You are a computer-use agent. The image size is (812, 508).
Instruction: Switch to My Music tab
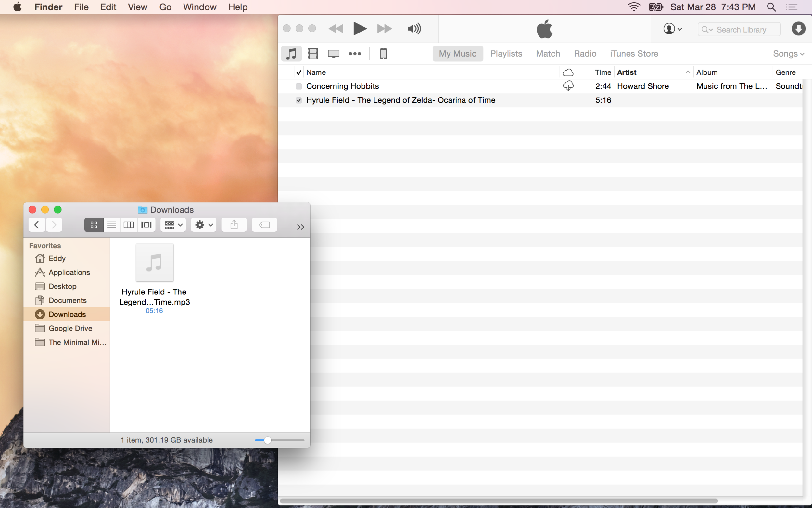tap(458, 53)
